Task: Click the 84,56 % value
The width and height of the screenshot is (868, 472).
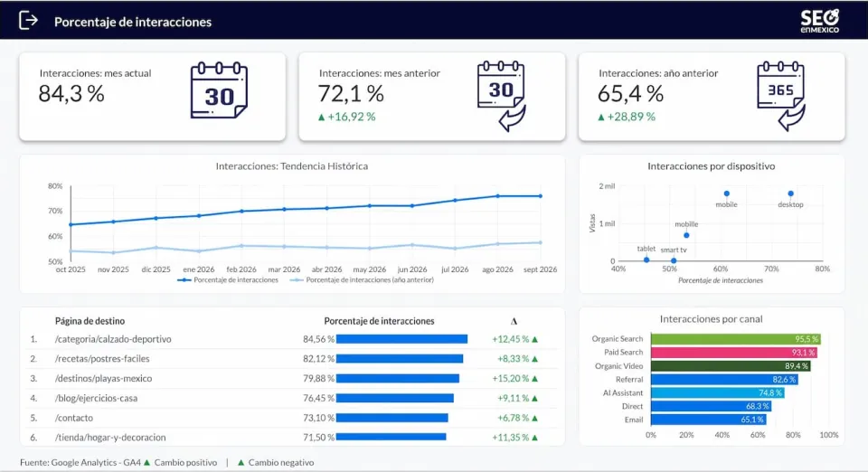Action: (x=318, y=339)
